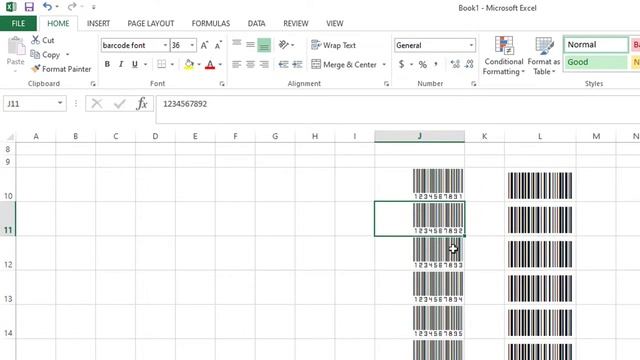Switch to the DATA tab
640x360 pixels.
click(x=256, y=23)
